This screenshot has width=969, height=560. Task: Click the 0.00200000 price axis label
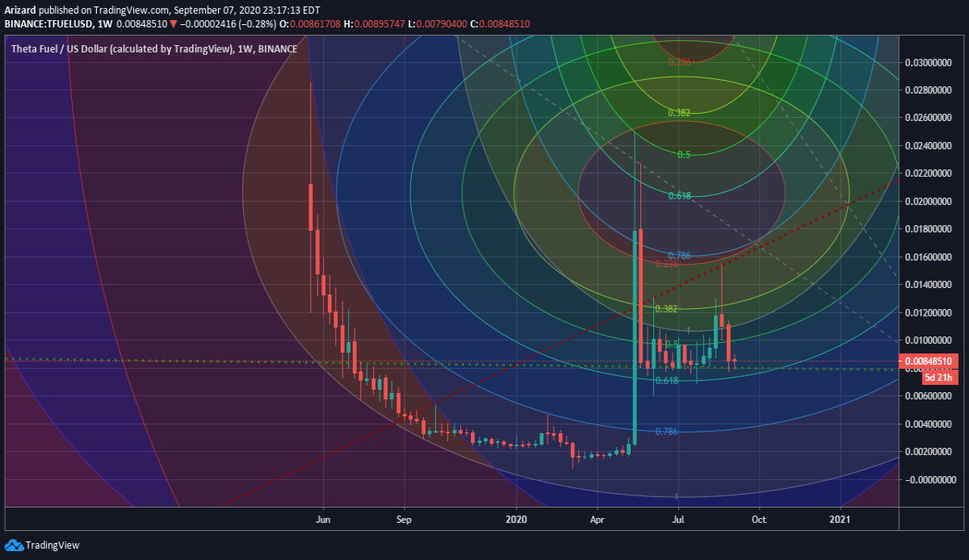coord(928,451)
